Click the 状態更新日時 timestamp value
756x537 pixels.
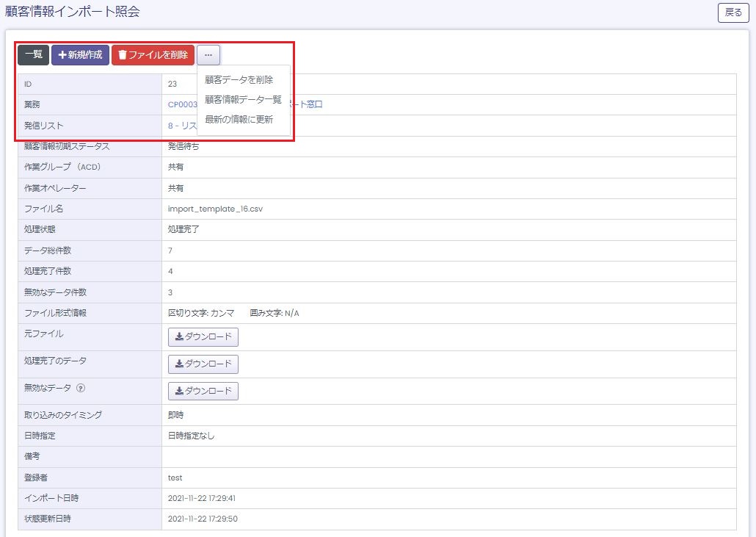(x=203, y=519)
